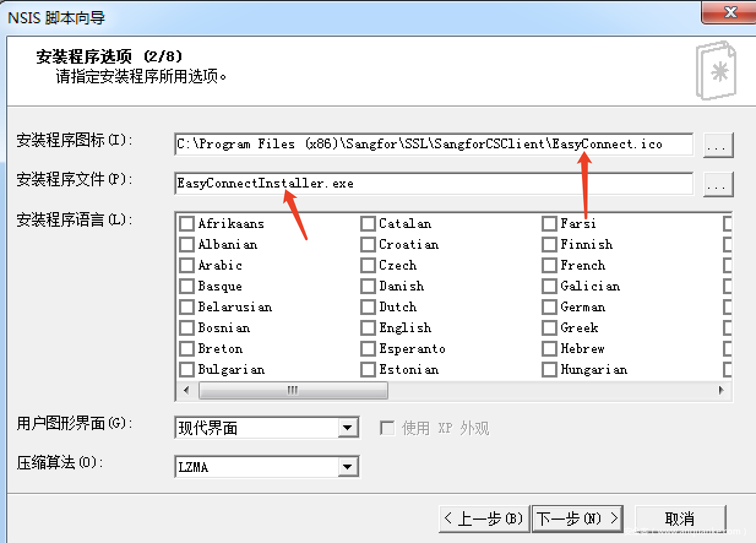Tick the Croatian language checkbox
756x543 pixels.
pyautogui.click(x=368, y=245)
